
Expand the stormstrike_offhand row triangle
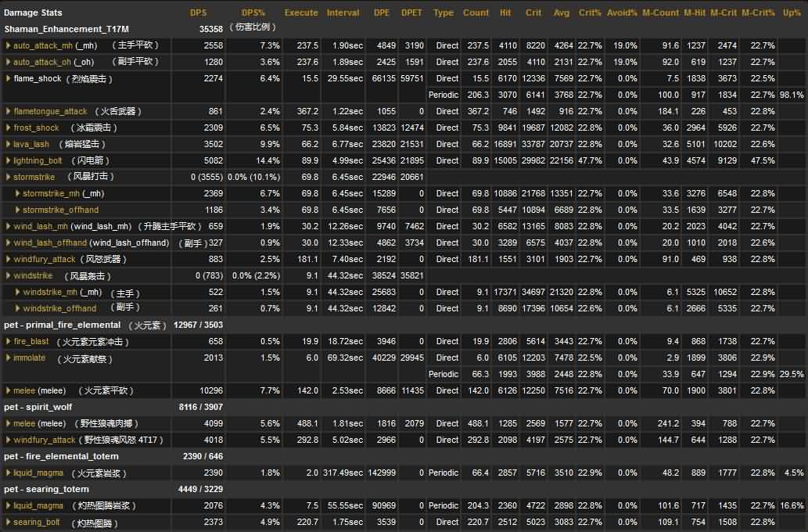pos(17,210)
